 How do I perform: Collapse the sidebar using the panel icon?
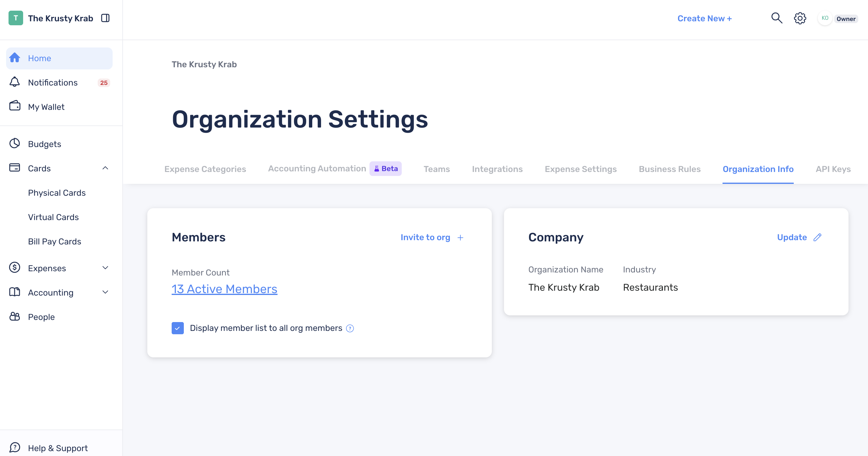coord(105,18)
